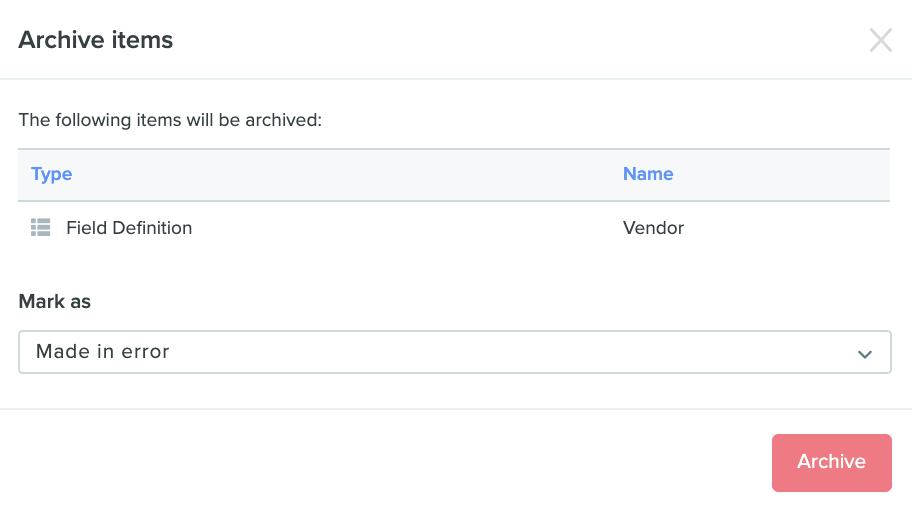Click the table header row background

pos(454,175)
